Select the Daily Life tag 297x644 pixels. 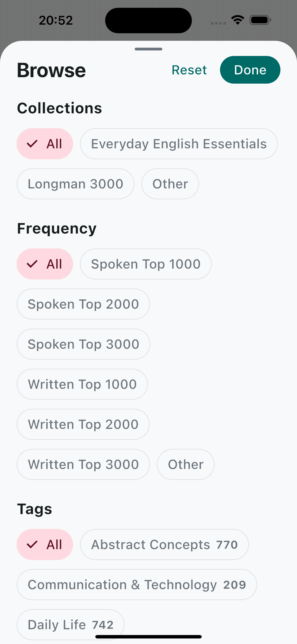[x=70, y=624]
